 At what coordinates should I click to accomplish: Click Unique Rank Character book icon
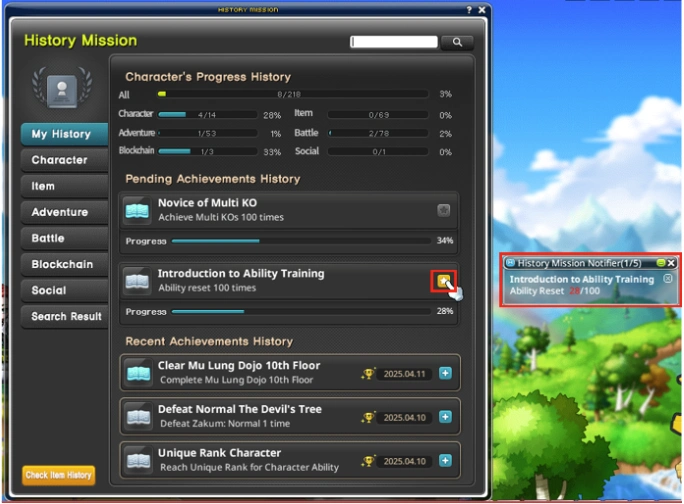pos(138,461)
